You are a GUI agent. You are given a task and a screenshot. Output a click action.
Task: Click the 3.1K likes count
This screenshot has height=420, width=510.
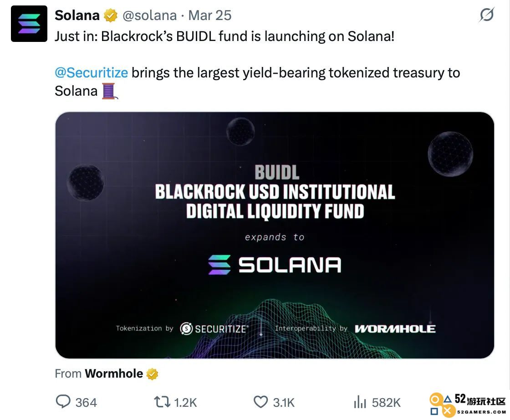(284, 402)
